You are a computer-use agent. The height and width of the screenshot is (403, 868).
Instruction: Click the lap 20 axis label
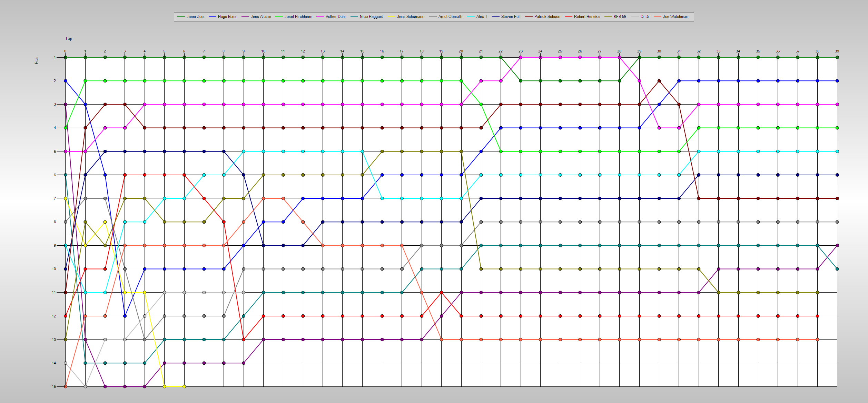461,51
